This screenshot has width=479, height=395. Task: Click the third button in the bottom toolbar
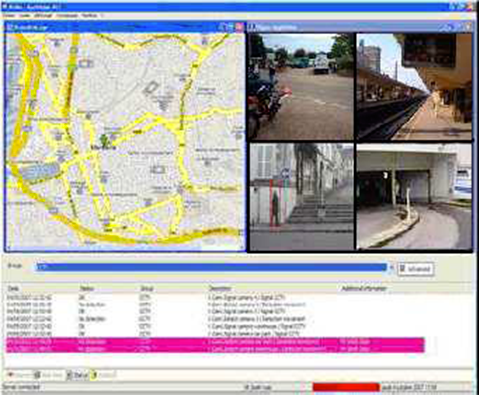point(77,375)
